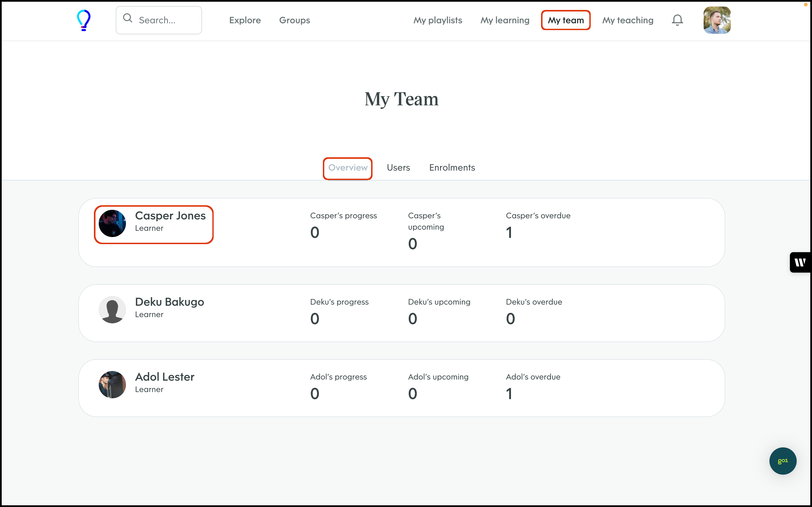This screenshot has width=812, height=507.
Task: Click Deku's upcoming value 0
Action: [413, 319]
